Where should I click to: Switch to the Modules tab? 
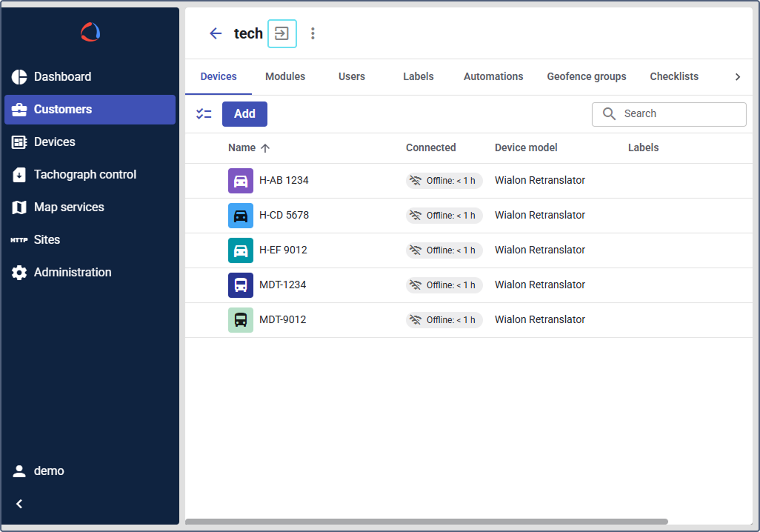pos(285,76)
